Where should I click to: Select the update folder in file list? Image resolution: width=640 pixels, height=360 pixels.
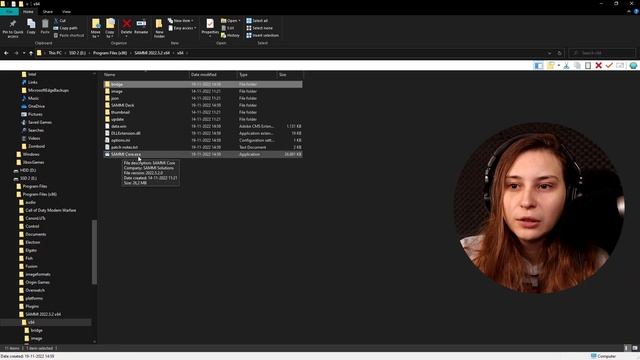[203, 119]
